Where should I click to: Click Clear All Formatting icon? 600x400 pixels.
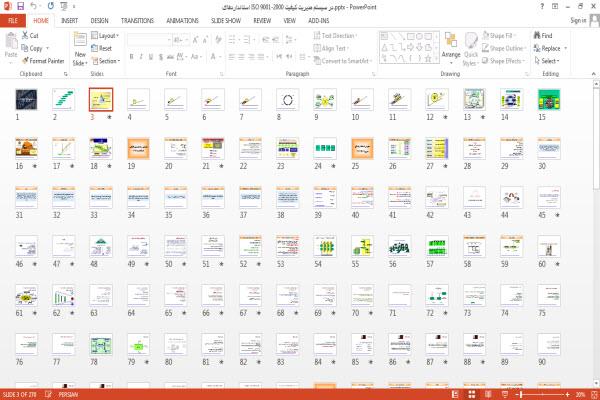click(x=218, y=40)
